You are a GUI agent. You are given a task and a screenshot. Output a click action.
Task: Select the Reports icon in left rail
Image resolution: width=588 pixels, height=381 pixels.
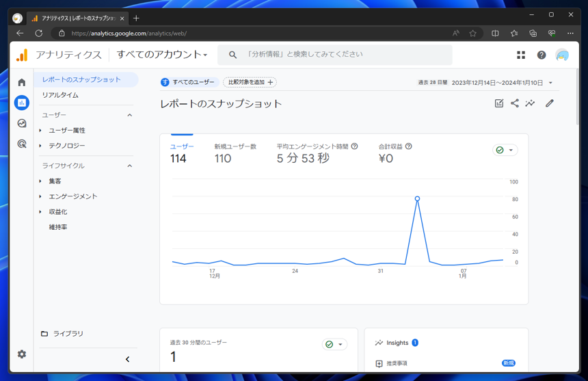(x=22, y=103)
